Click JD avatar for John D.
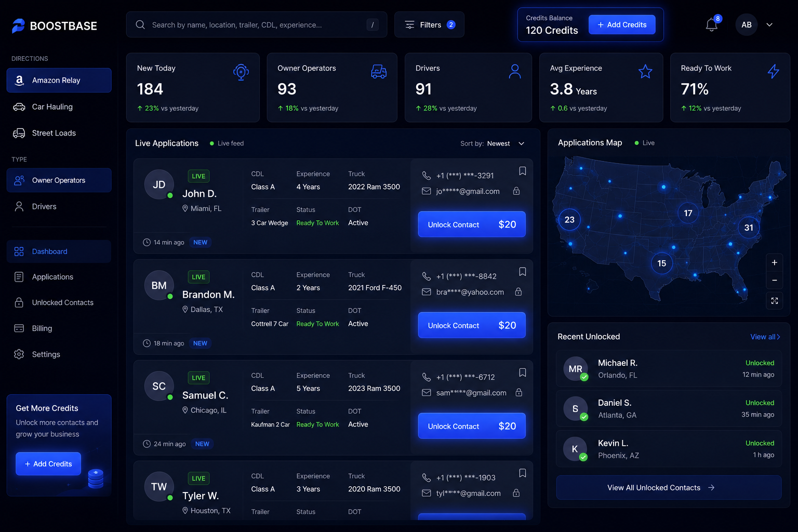This screenshot has width=798, height=532. pos(159,184)
